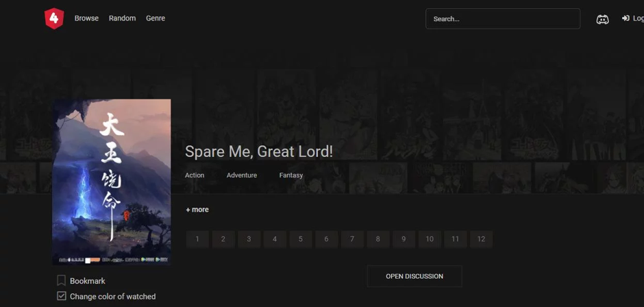Click the OPEN DISCUSSION button
Viewport: 644px width, 307px height.
(x=414, y=276)
